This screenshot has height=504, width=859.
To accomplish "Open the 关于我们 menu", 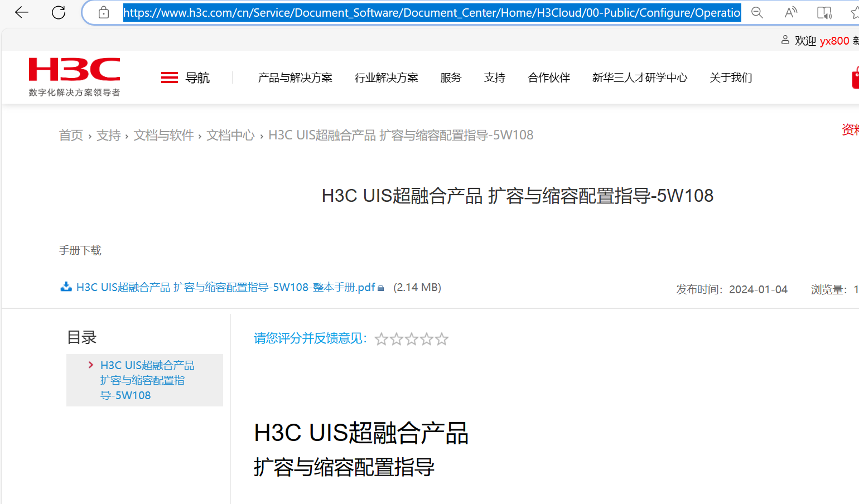I will [731, 77].
